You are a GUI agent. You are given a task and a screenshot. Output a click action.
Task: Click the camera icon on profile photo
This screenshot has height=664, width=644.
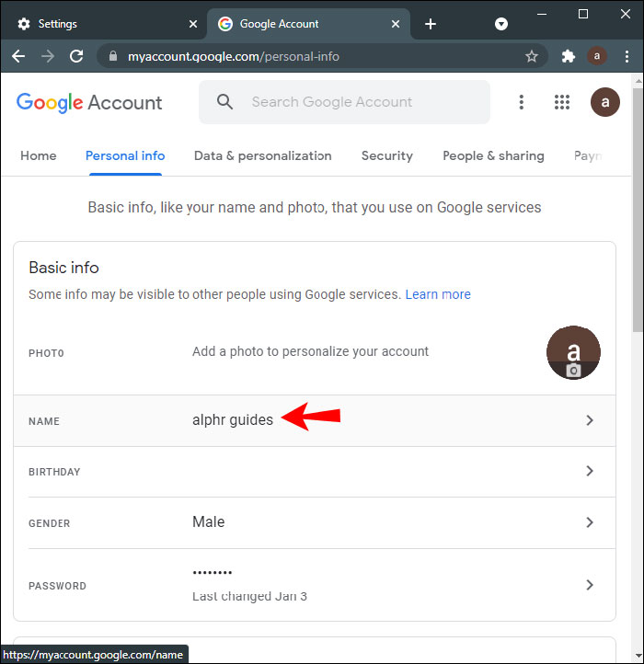coord(573,371)
